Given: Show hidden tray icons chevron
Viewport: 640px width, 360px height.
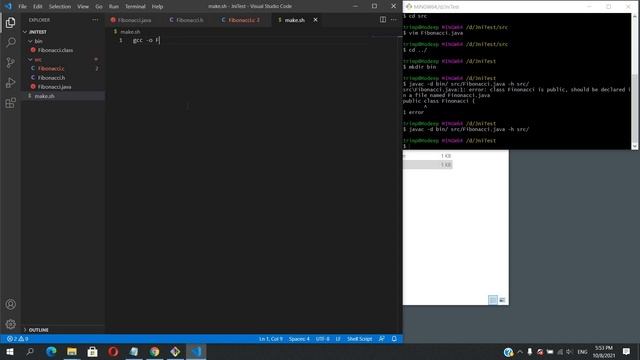Looking at the screenshot, I should (x=520, y=351).
